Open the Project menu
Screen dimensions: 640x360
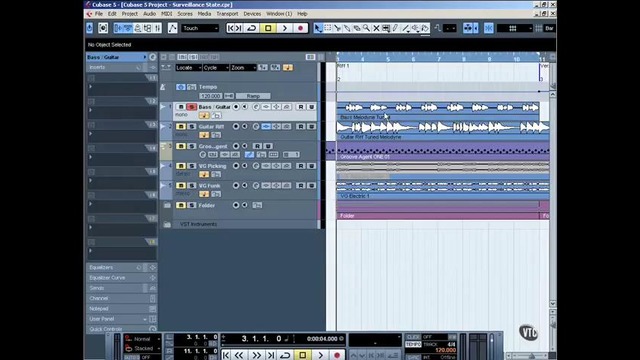click(x=130, y=14)
